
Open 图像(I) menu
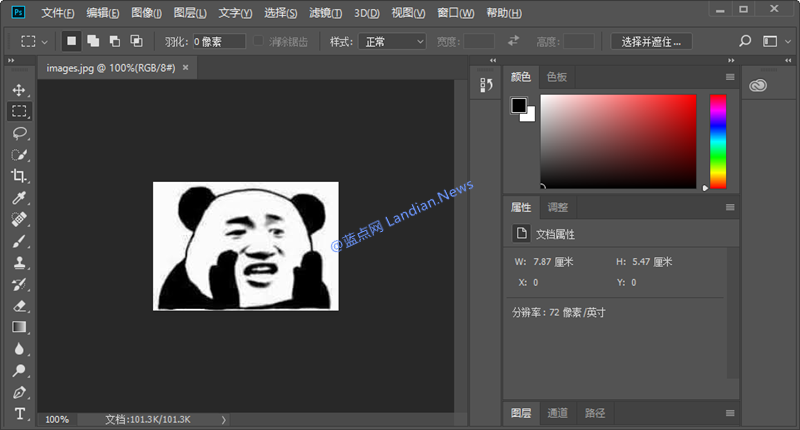pyautogui.click(x=146, y=13)
